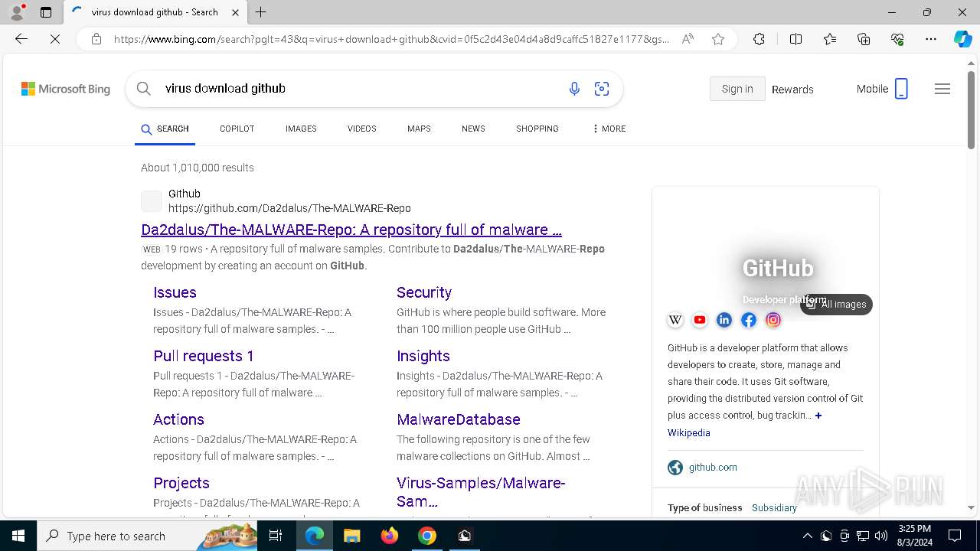Switch to the IMAGES tab
The height and width of the screenshot is (551, 980).
tap(301, 129)
